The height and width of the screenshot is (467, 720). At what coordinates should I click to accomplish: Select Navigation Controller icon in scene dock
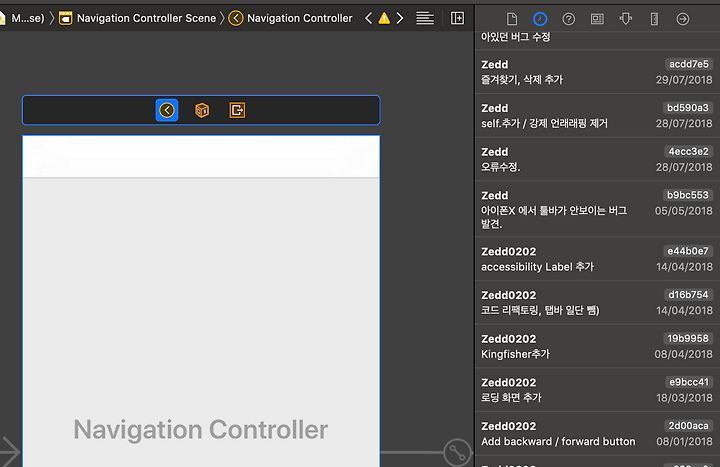167,110
